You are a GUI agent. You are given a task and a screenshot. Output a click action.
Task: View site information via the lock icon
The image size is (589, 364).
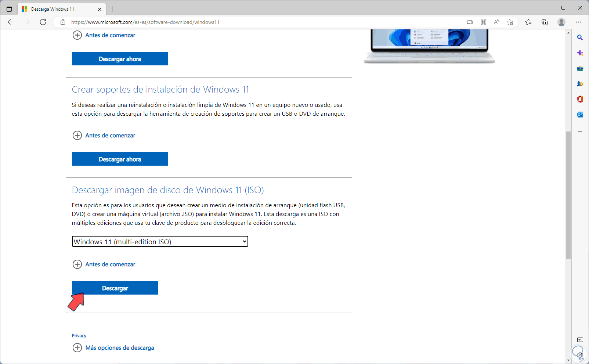coord(63,22)
